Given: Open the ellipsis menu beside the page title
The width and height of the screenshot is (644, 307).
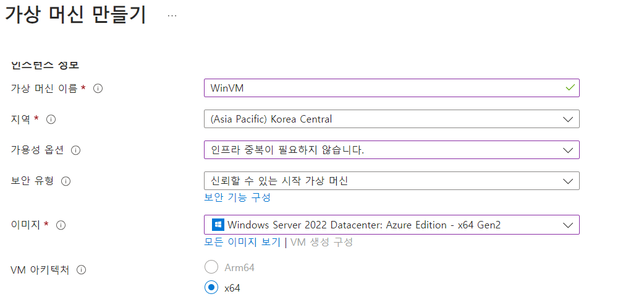Looking at the screenshot, I should 172,15.
